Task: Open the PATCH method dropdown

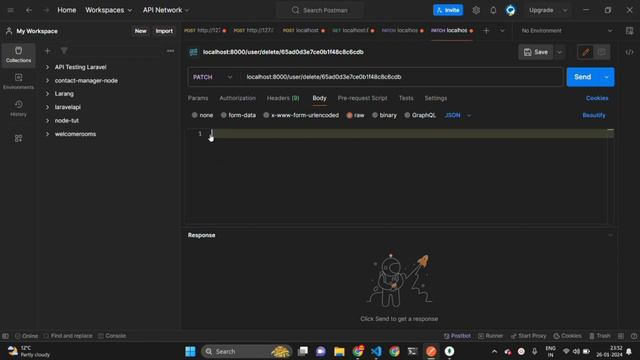Action: [x=212, y=77]
